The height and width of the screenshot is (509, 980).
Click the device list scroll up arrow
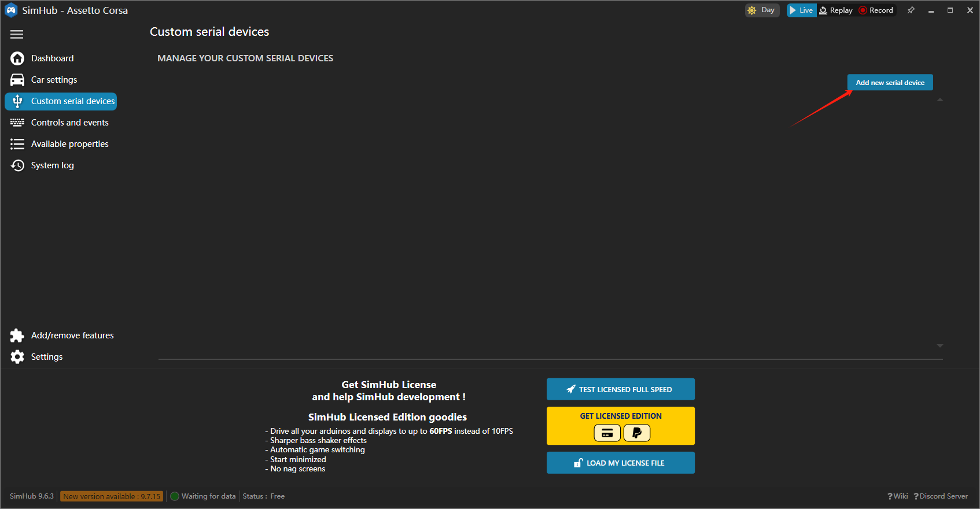point(940,100)
